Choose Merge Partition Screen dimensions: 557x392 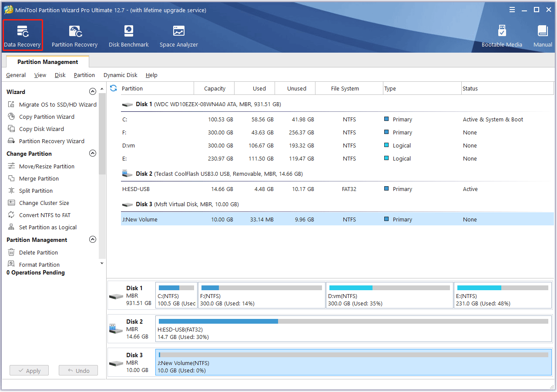click(x=33, y=178)
